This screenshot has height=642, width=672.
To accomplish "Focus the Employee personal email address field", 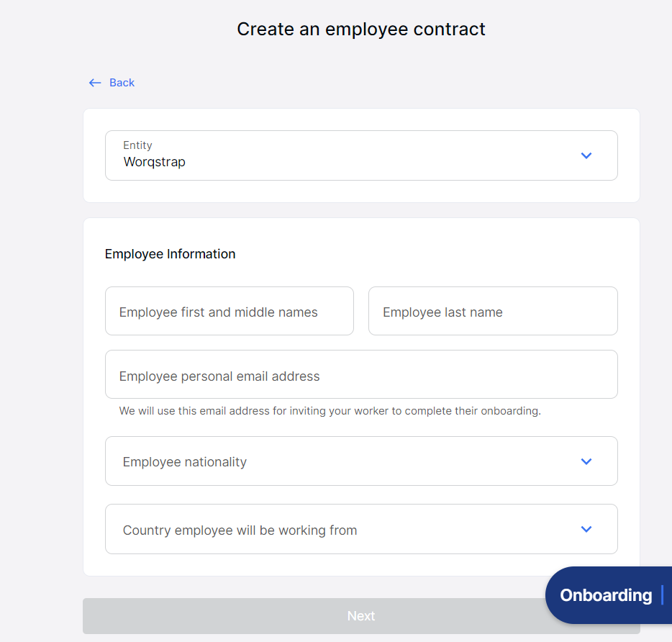I will point(360,375).
